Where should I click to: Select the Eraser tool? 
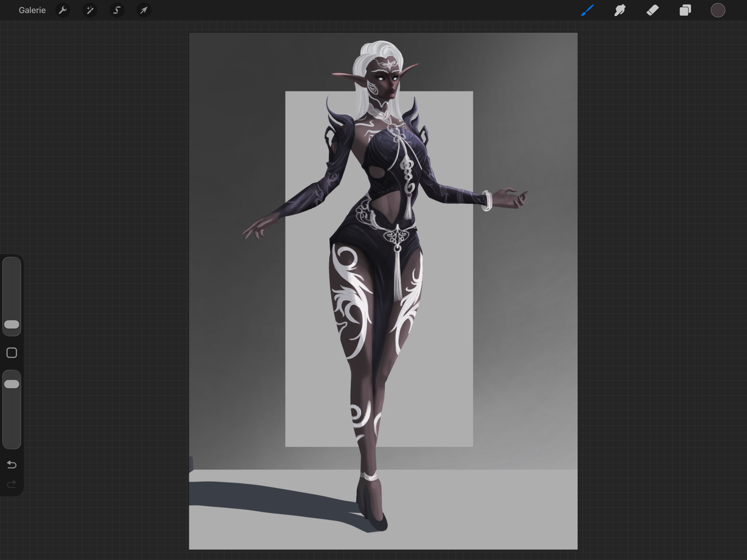click(x=653, y=10)
